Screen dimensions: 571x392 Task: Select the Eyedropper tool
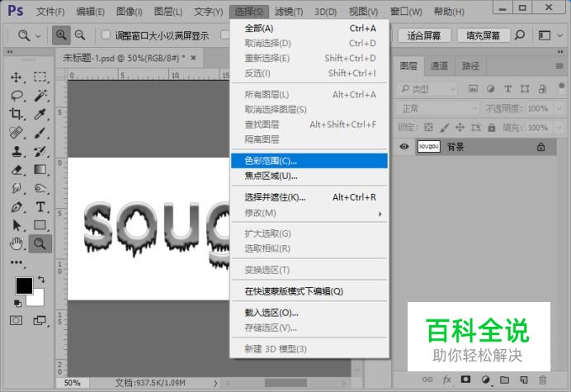point(40,114)
